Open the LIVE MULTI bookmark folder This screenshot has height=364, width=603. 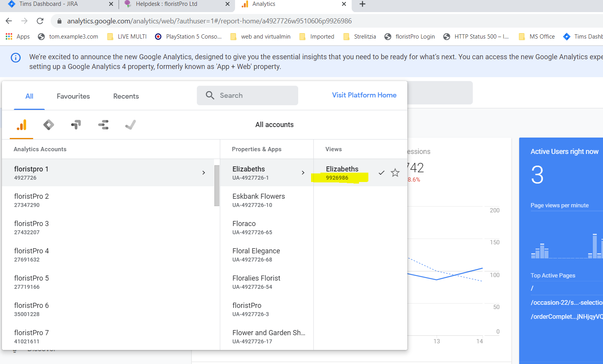pos(127,37)
